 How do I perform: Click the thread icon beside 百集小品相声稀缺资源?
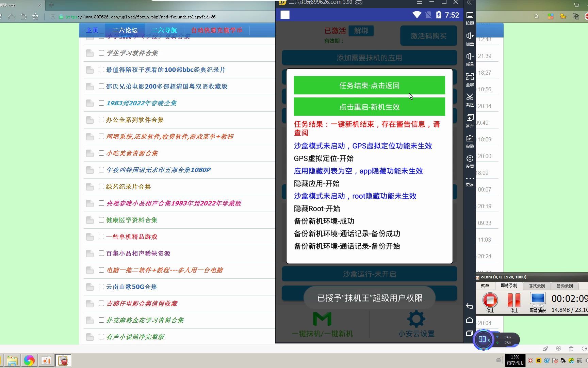tap(90, 254)
